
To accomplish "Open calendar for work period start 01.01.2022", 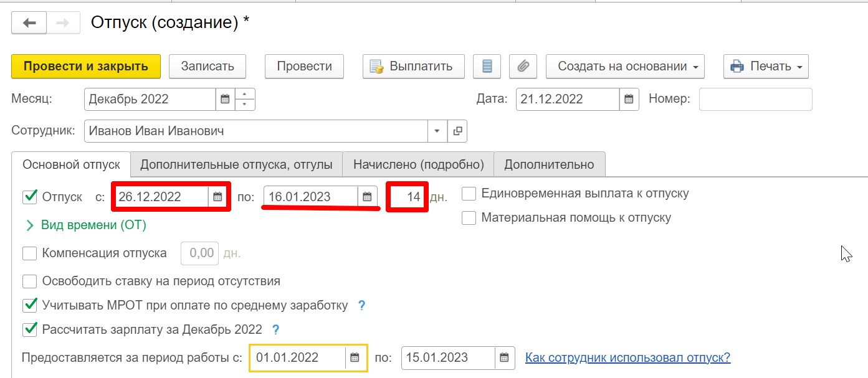I will click(x=355, y=358).
